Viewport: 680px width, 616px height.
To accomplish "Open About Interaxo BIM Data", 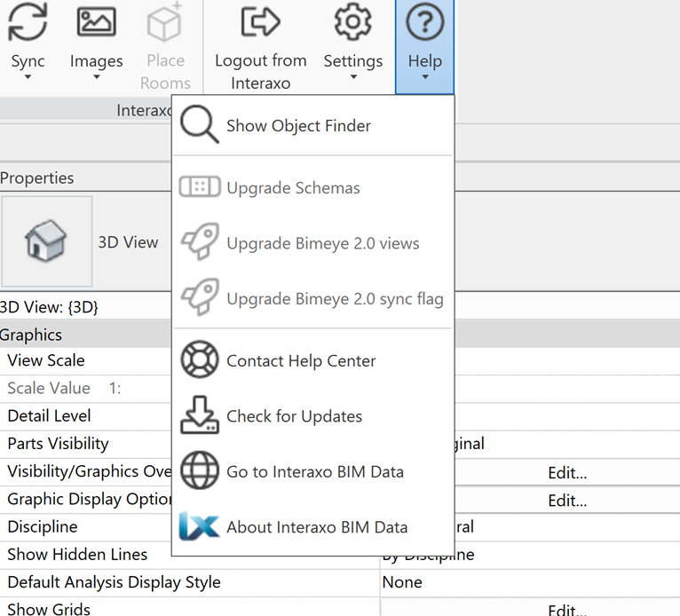I will pyautogui.click(x=312, y=526).
